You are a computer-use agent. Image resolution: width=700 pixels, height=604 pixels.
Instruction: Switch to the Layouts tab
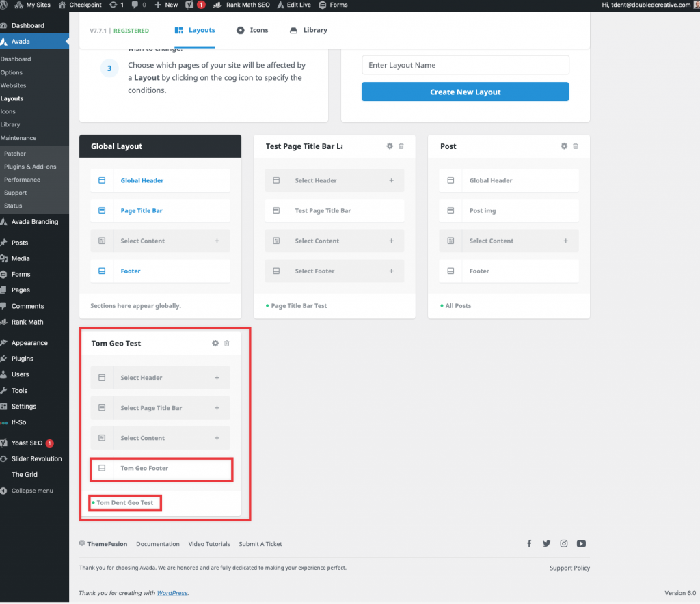(195, 30)
